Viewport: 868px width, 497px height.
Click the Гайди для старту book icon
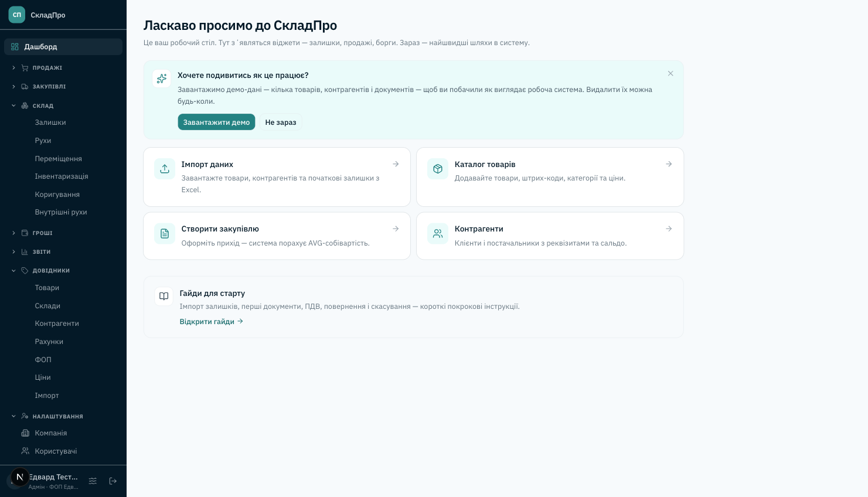coord(164,296)
